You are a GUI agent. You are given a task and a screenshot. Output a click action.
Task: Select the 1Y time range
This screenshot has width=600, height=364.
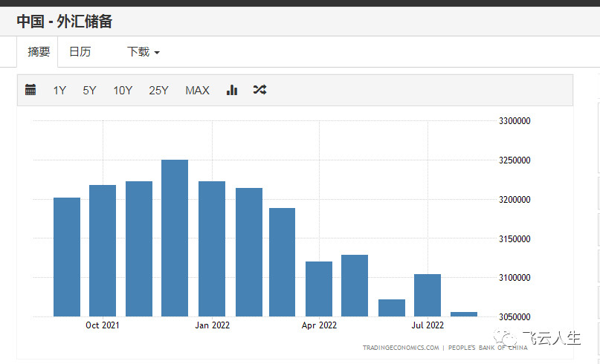pos(59,91)
